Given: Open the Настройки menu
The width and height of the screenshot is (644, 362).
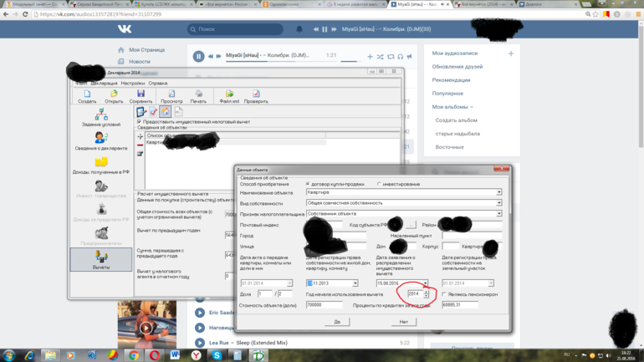Looking at the screenshot, I should [x=132, y=84].
